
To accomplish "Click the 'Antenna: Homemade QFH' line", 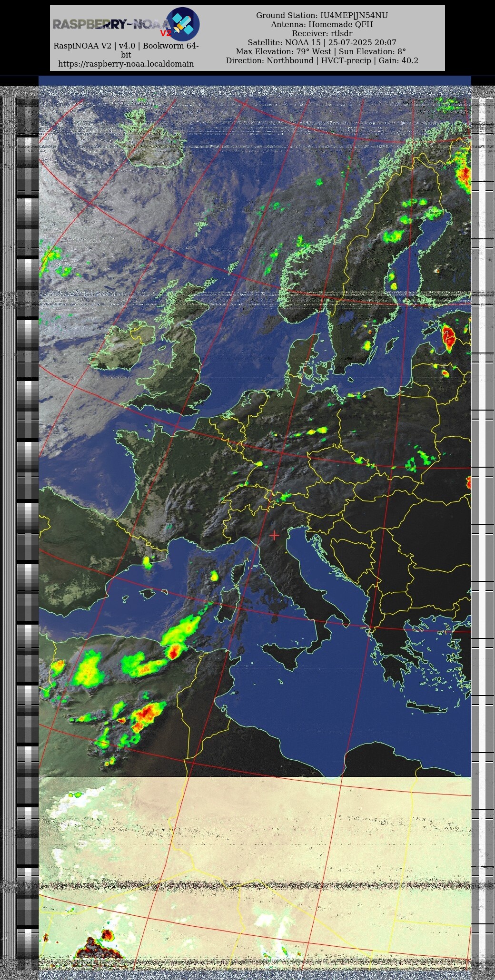I will pos(322,24).
